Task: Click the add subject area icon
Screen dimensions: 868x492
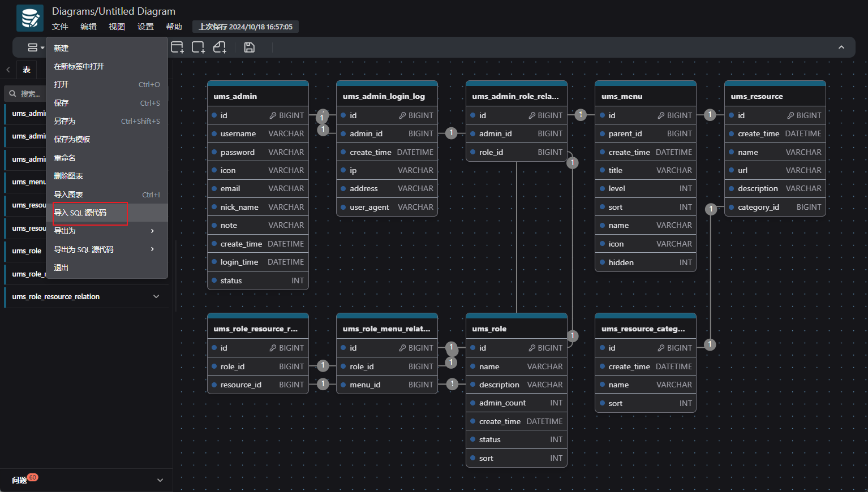Action: [x=198, y=48]
